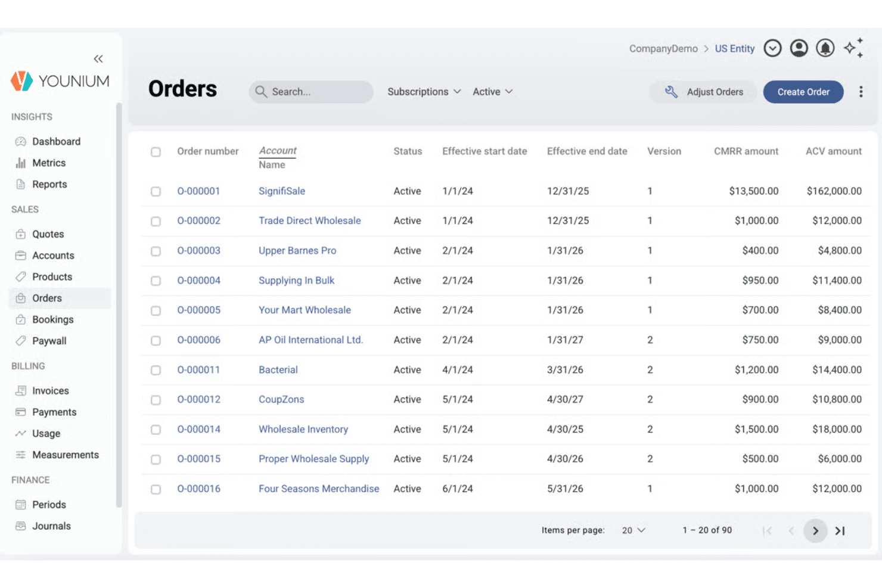
Task: Jump to last page arrow
Action: tap(840, 531)
